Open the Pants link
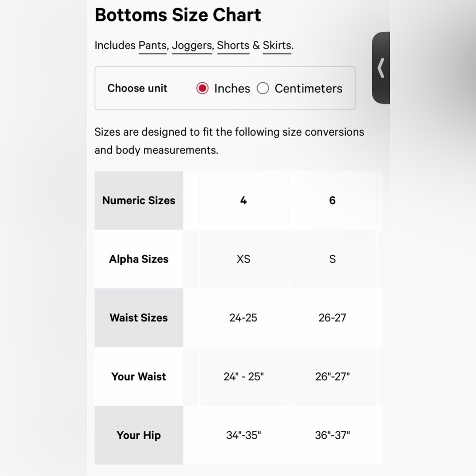Image resolution: width=476 pixels, height=476 pixels. [153, 46]
